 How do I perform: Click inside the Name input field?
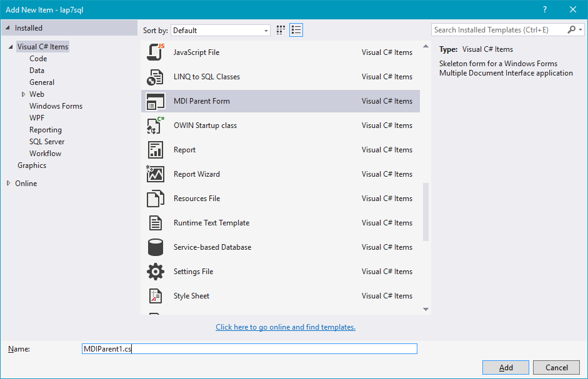248,348
